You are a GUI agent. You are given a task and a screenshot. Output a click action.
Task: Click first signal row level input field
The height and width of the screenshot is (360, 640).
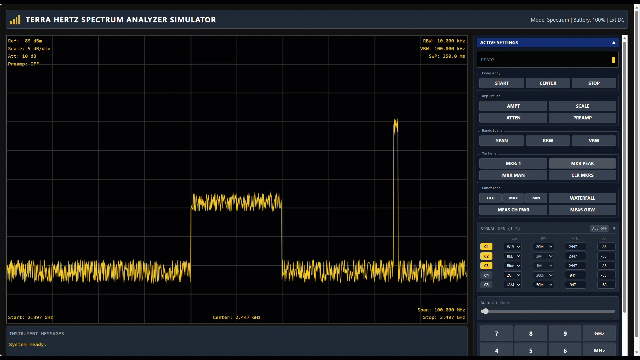pyautogui.click(x=606, y=247)
